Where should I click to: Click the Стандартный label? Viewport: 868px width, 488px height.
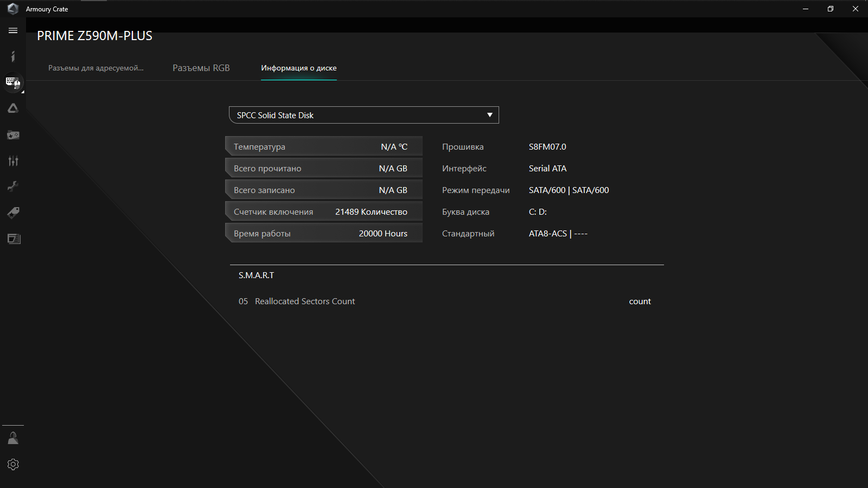click(x=468, y=233)
